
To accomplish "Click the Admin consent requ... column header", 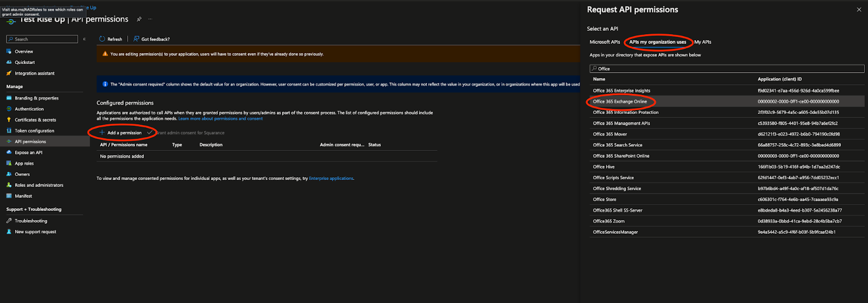I will click(342, 145).
